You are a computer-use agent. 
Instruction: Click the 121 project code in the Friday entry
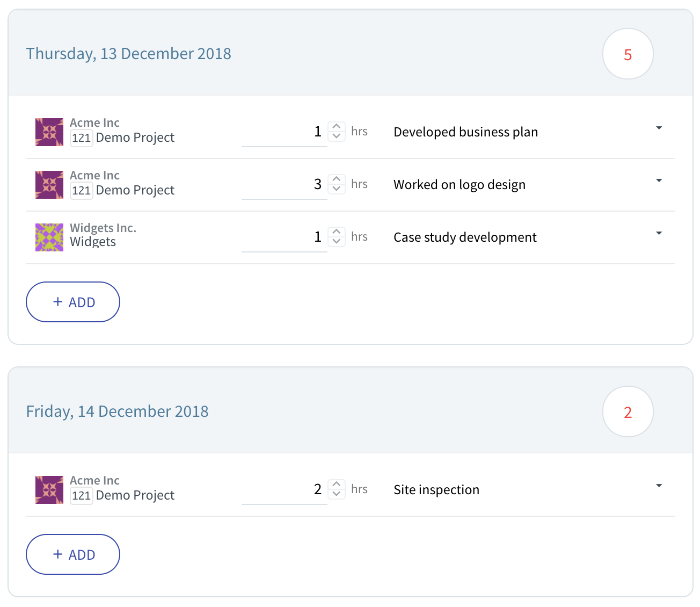tap(82, 495)
